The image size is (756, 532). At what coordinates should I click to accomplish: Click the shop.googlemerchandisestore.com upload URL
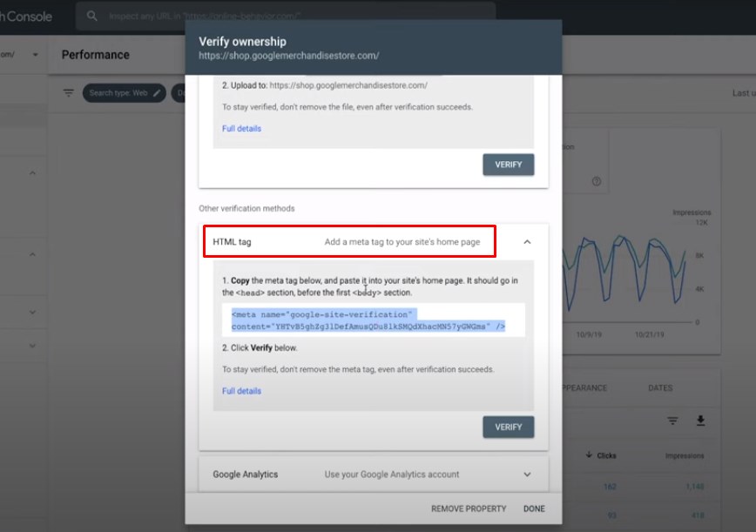[348, 85]
